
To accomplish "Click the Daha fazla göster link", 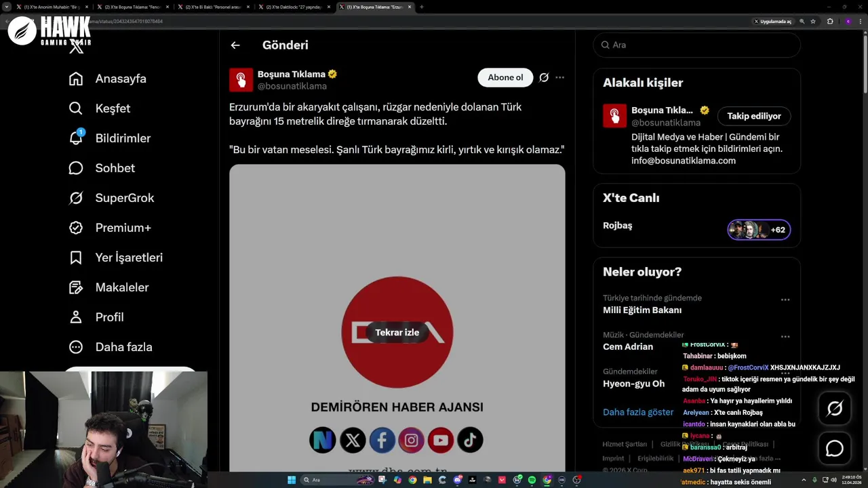I will 638,412.
